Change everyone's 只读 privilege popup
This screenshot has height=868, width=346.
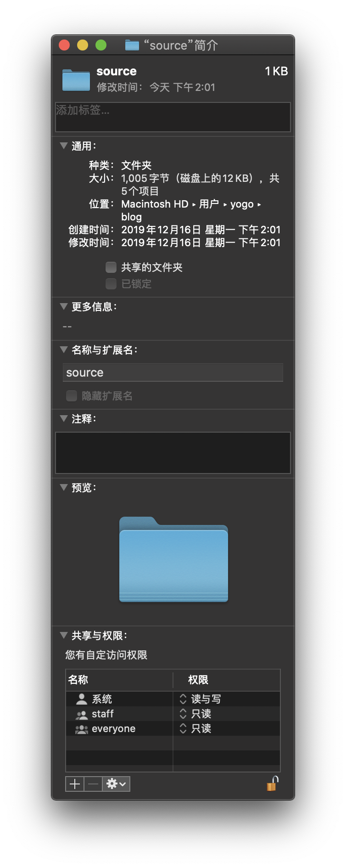click(x=195, y=728)
